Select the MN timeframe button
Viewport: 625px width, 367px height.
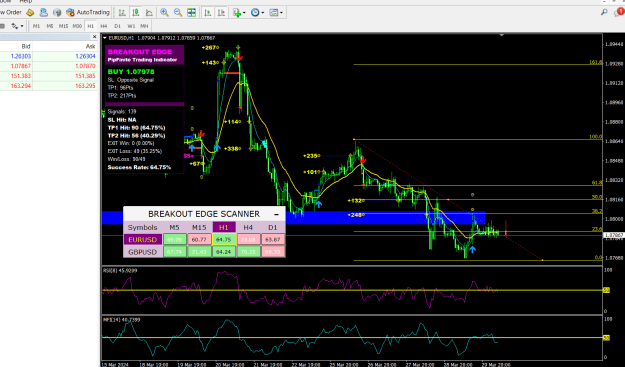(x=144, y=26)
